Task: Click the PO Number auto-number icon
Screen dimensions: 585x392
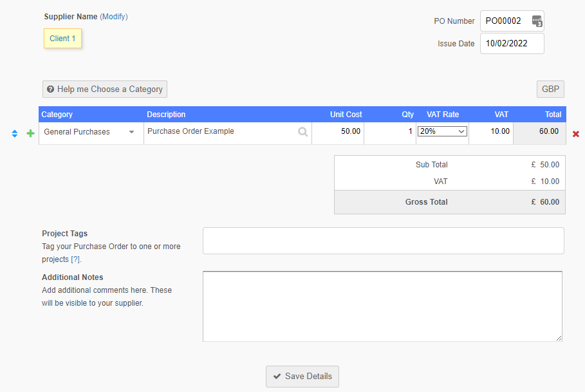Action: point(537,21)
